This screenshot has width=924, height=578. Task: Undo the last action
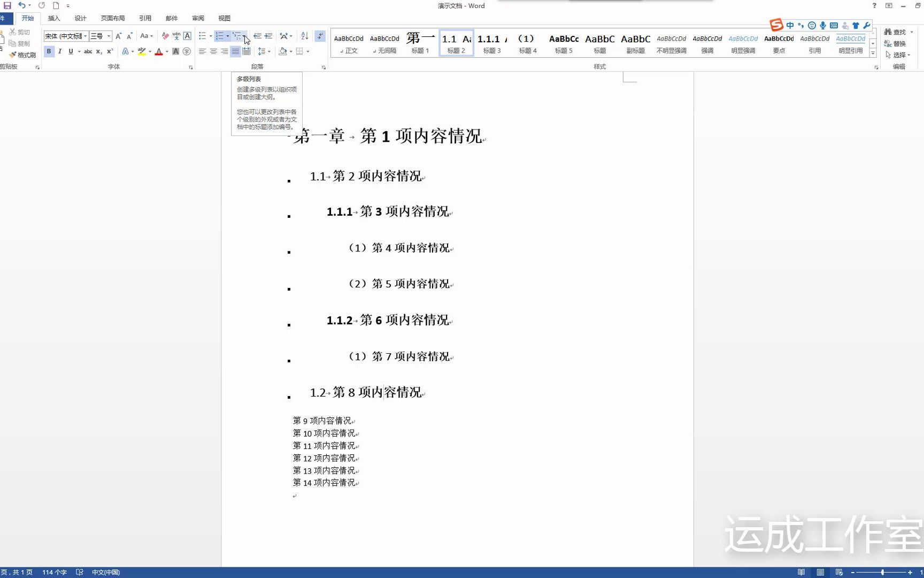21,5
